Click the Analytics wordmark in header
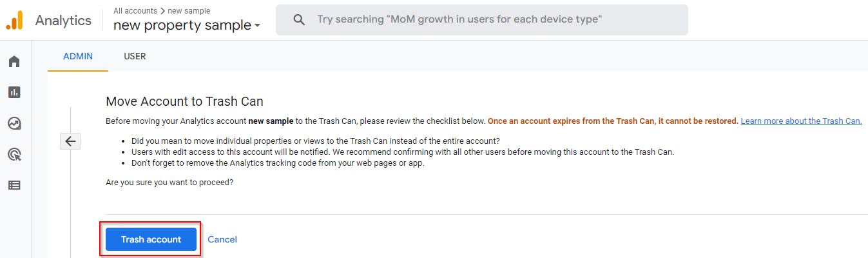The width and height of the screenshot is (868, 258). point(63,21)
